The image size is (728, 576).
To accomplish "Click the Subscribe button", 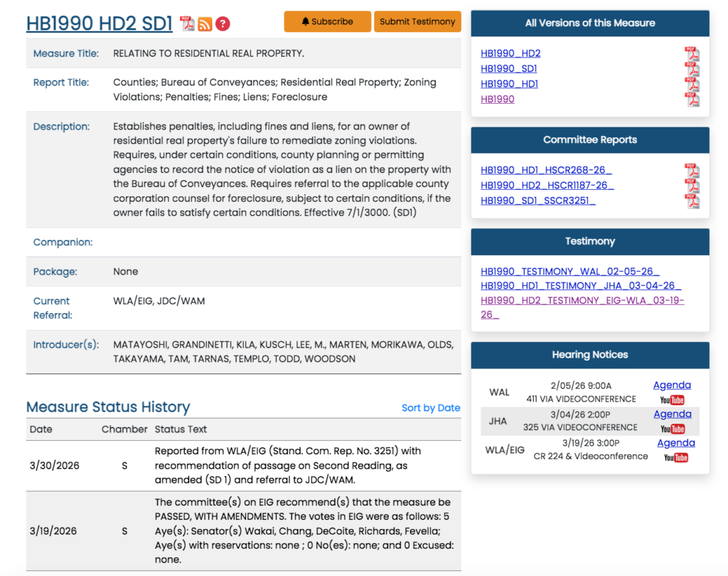I will (328, 21).
